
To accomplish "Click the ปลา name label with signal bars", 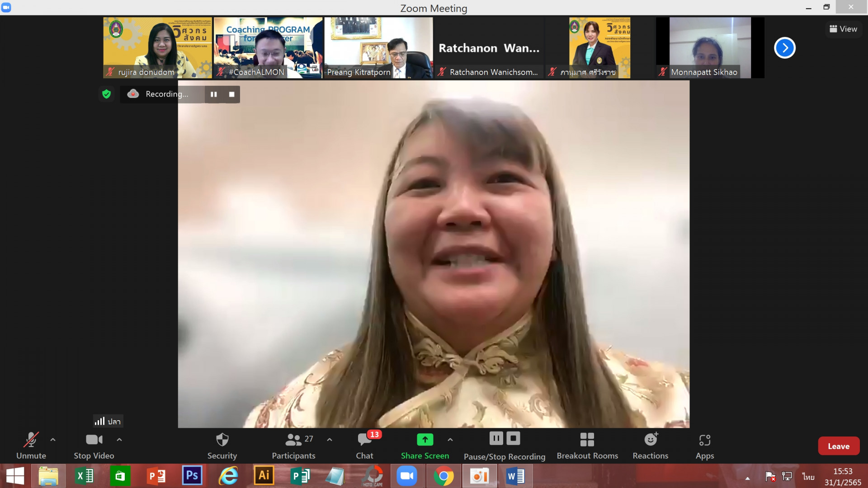I will click(108, 421).
